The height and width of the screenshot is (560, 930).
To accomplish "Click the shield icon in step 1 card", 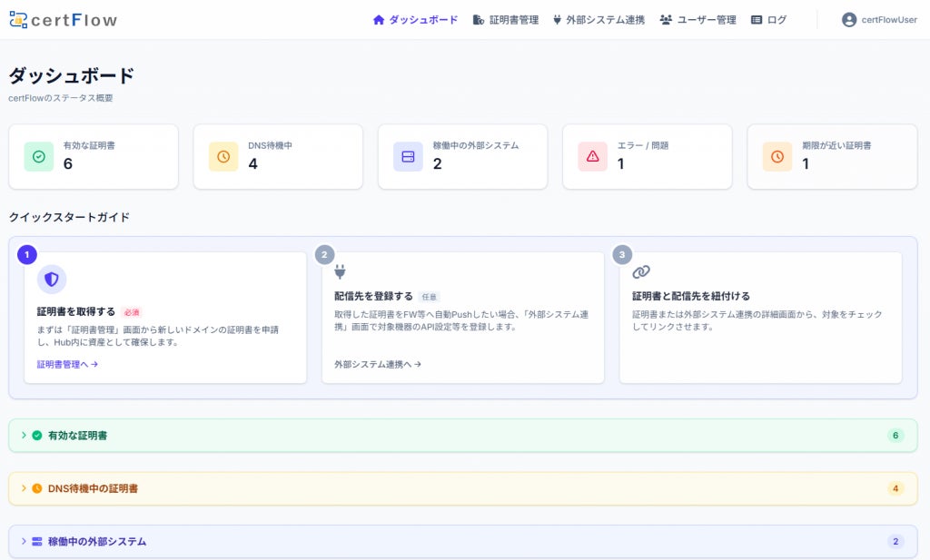I will (x=52, y=280).
